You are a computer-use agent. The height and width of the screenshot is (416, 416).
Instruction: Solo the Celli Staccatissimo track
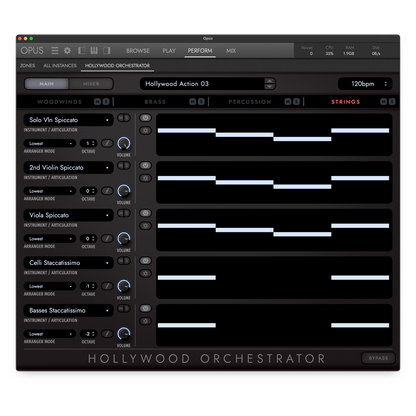[127, 261]
